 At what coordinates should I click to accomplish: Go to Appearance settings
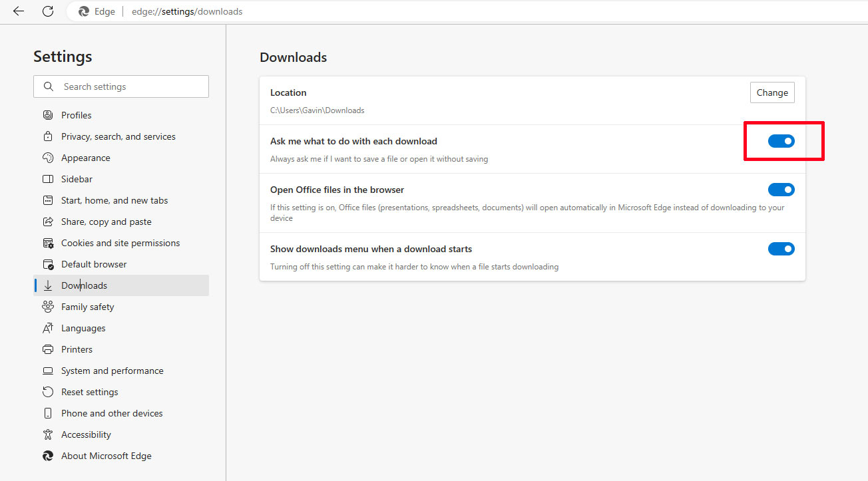[121, 158]
